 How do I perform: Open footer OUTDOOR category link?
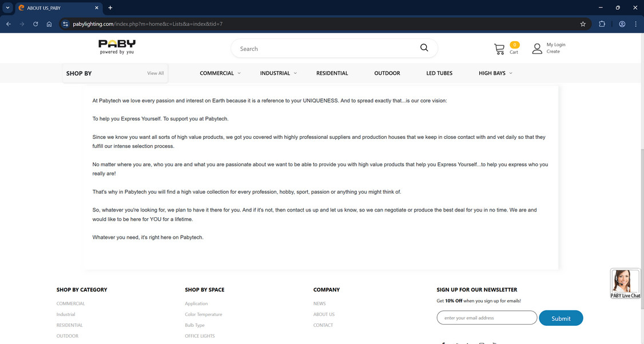[x=67, y=336]
